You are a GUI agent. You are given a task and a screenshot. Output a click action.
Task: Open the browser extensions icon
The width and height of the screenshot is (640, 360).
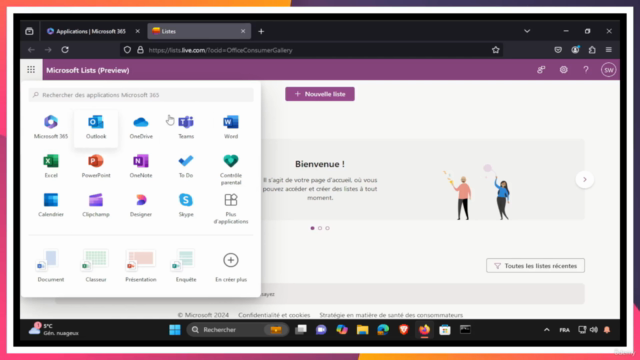tap(592, 50)
